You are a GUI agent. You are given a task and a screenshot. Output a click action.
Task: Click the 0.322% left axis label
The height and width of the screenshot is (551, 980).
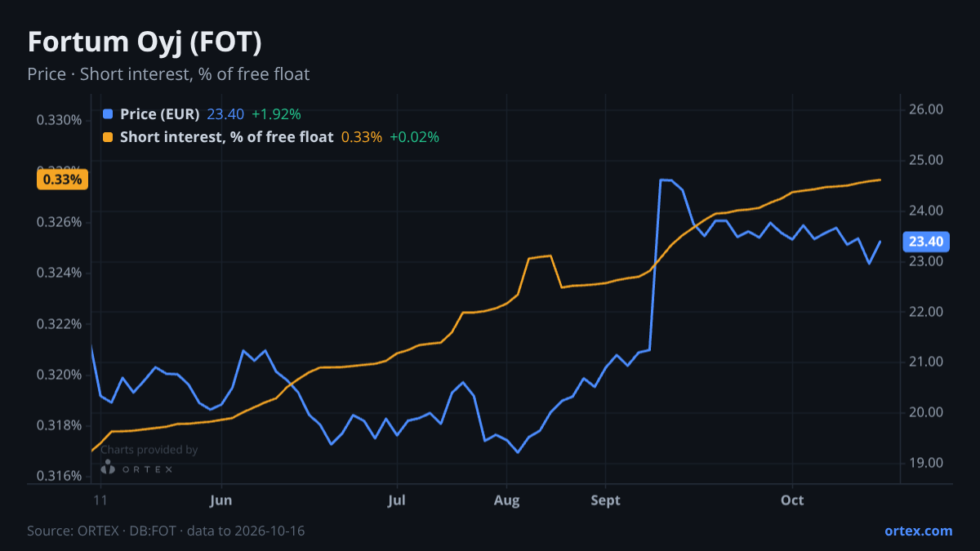pyautogui.click(x=59, y=324)
